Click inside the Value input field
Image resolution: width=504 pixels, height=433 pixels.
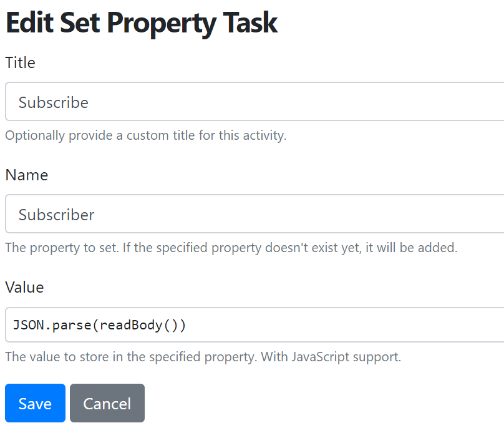(x=250, y=324)
